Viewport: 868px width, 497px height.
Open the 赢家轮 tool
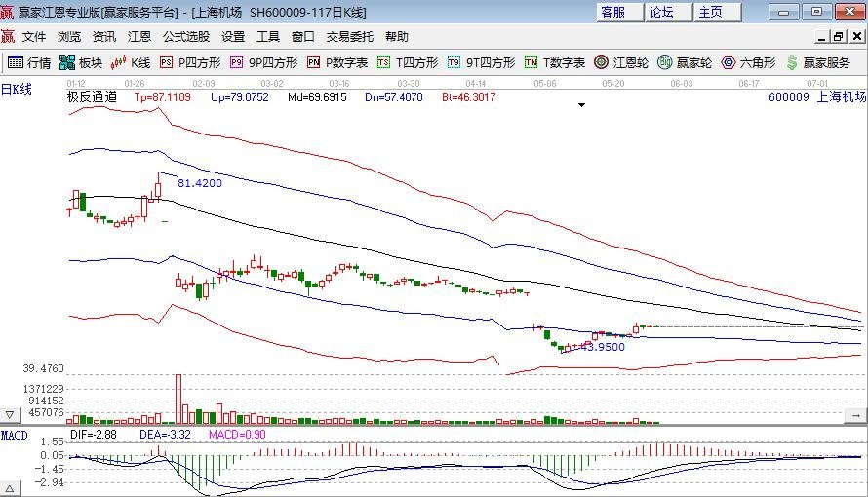click(x=685, y=62)
